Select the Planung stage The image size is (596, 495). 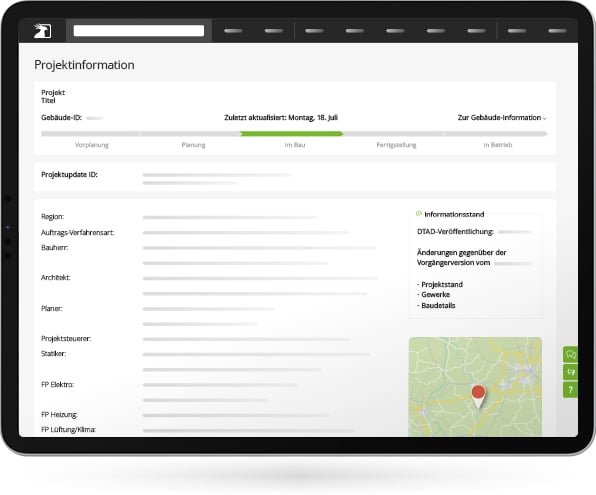pos(193,145)
